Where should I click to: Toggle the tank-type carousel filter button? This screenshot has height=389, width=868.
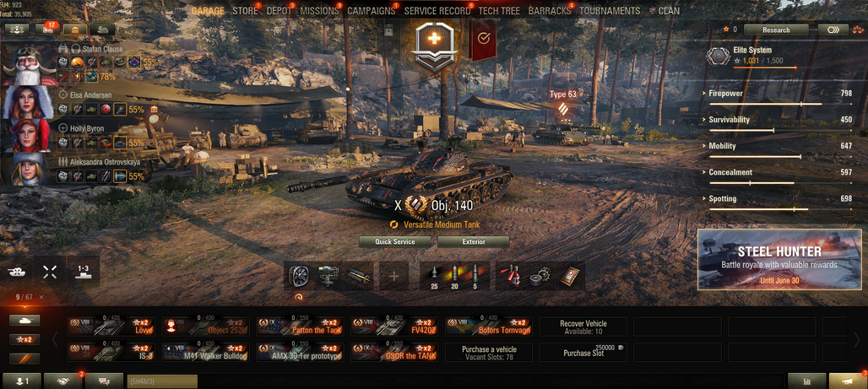[x=24, y=321]
